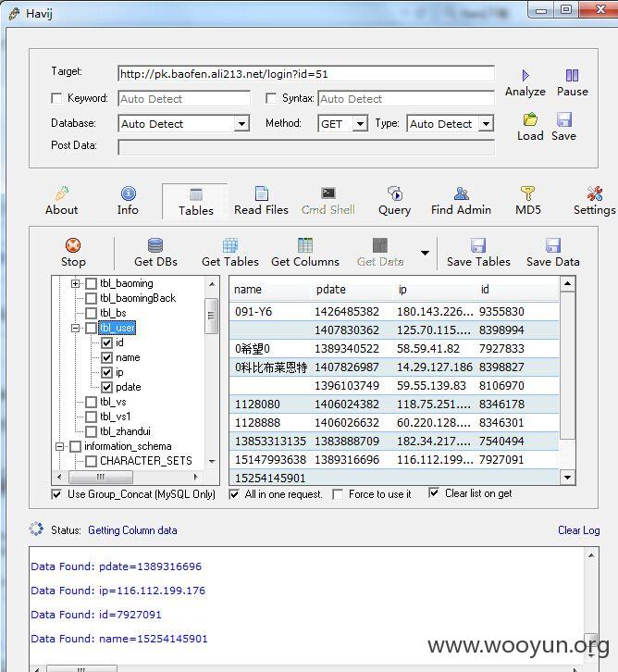Open the Database dropdown
The height and width of the screenshot is (672, 618).
tap(242, 124)
